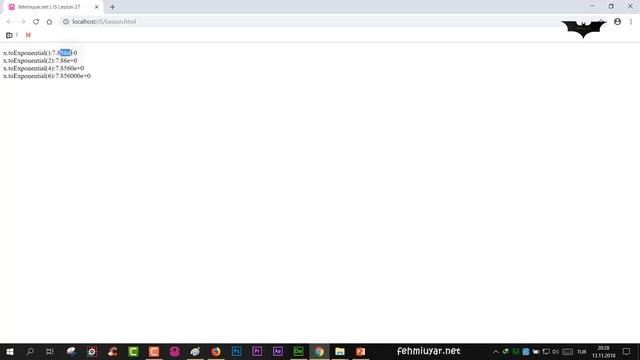The height and width of the screenshot is (360, 640).
Task: Open the green Camtasia icon on taskbar
Action: pyautogui.click(x=133, y=351)
